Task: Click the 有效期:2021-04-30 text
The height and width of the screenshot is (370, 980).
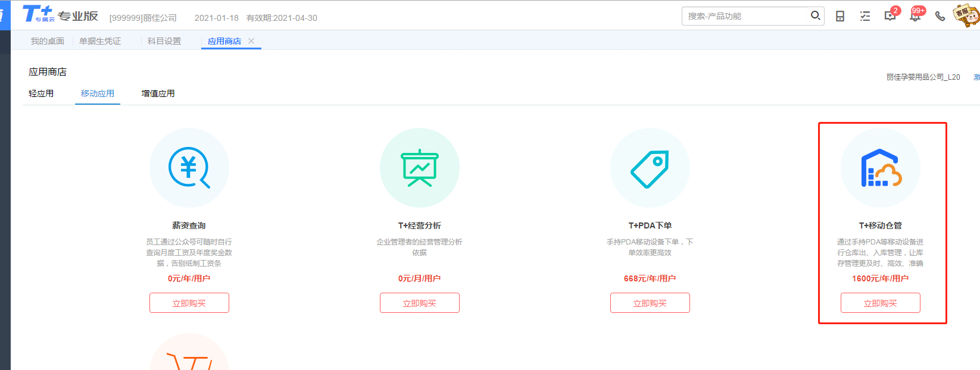Action: [282, 18]
